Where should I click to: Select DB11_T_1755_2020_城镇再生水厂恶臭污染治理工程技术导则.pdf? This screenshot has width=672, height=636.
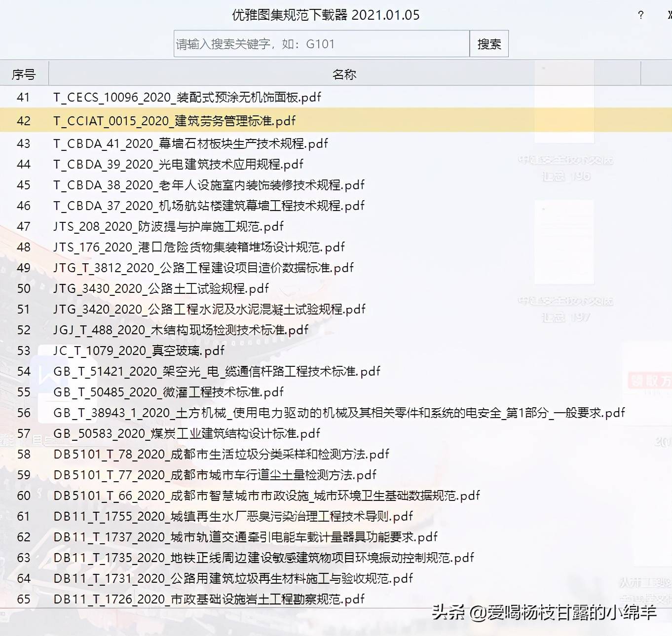[233, 516]
